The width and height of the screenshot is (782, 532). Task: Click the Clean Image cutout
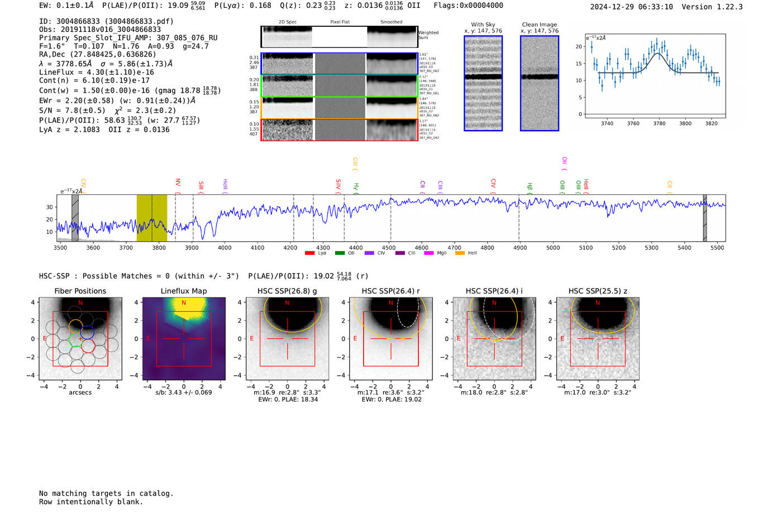[x=540, y=83]
